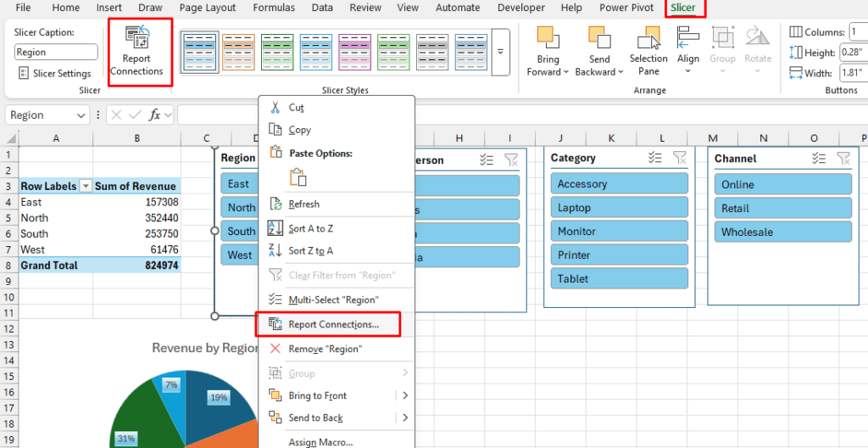868x448 pixels.
Task: Select Monitor in the Category slicer
Action: [620, 231]
